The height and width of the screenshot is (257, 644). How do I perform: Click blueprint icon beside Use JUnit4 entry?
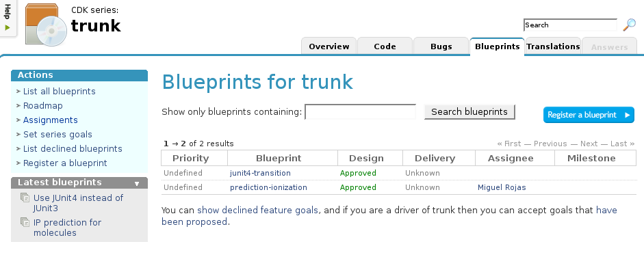click(x=25, y=198)
